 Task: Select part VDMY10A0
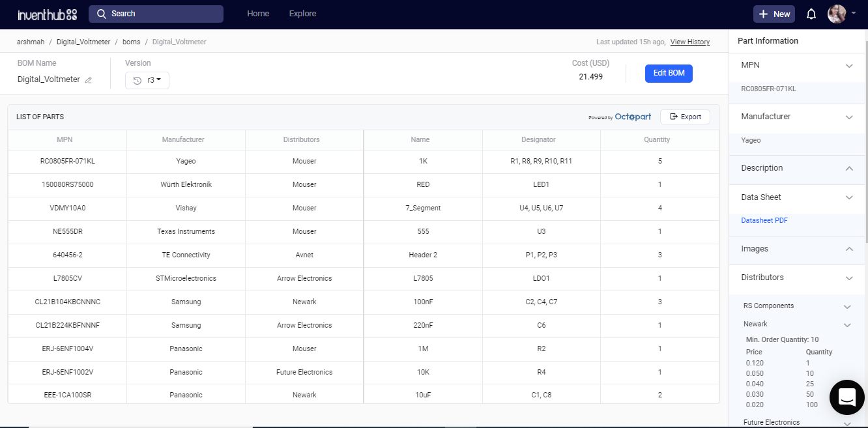pyautogui.click(x=67, y=208)
